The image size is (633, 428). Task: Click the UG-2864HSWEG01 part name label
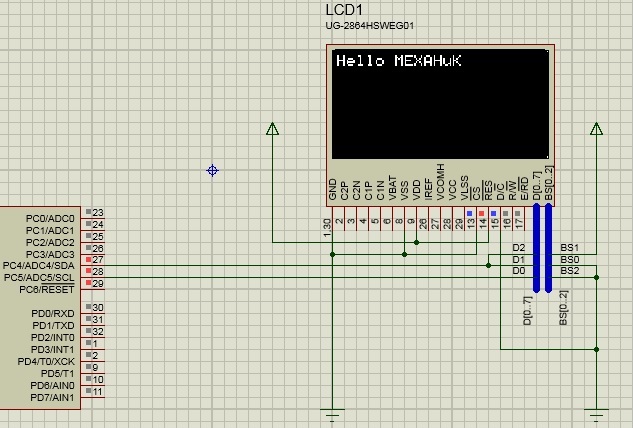(x=371, y=25)
